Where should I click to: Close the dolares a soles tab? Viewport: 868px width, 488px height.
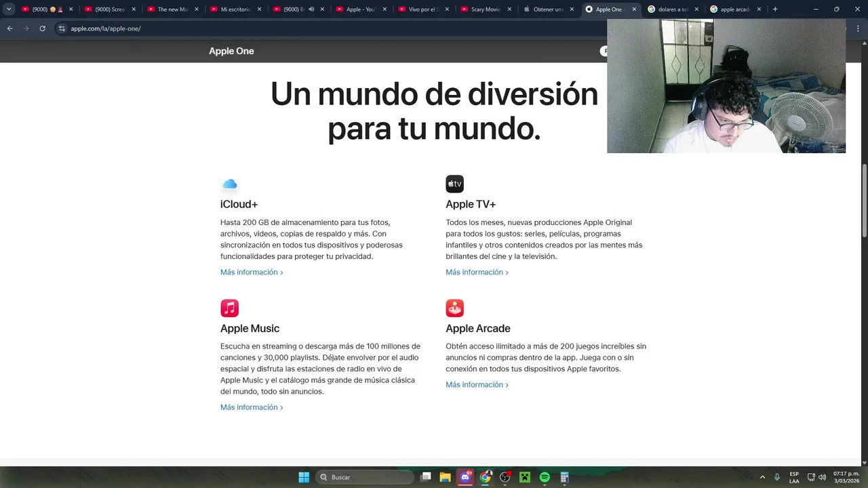coord(696,9)
